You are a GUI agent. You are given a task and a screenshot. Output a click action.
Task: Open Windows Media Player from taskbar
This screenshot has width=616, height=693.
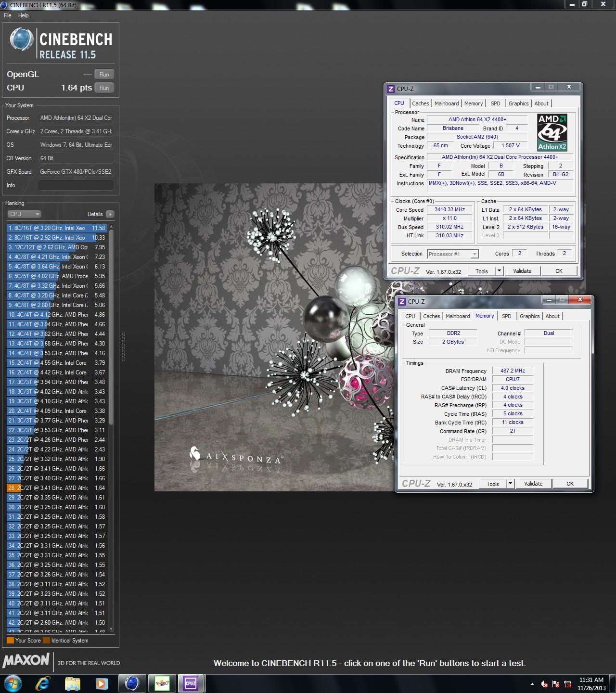pyautogui.click(x=102, y=683)
